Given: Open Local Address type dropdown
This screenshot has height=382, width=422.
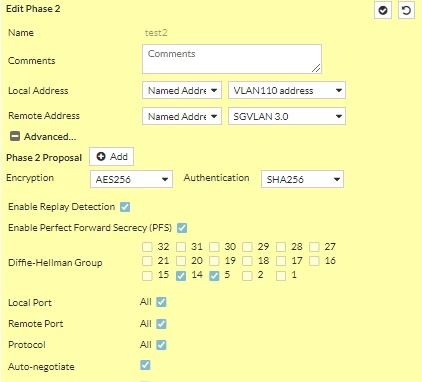Looking at the screenshot, I should point(182,90).
